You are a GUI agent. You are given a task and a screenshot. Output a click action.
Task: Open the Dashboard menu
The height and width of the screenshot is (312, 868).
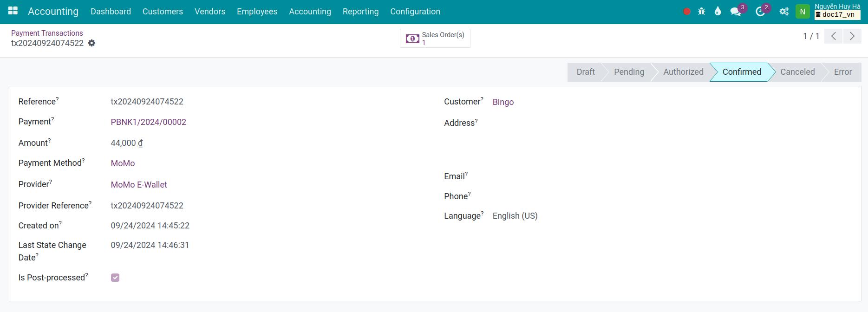pyautogui.click(x=111, y=12)
